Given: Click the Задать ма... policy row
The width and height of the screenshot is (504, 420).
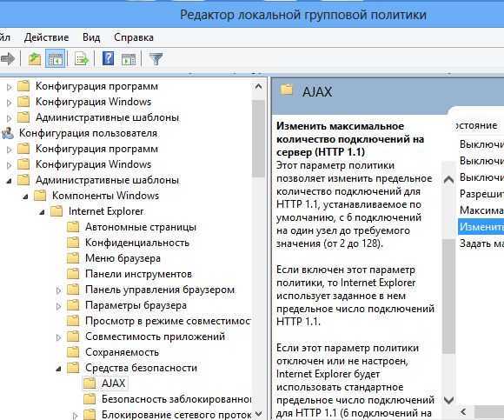Looking at the screenshot, I should tap(481, 243).
